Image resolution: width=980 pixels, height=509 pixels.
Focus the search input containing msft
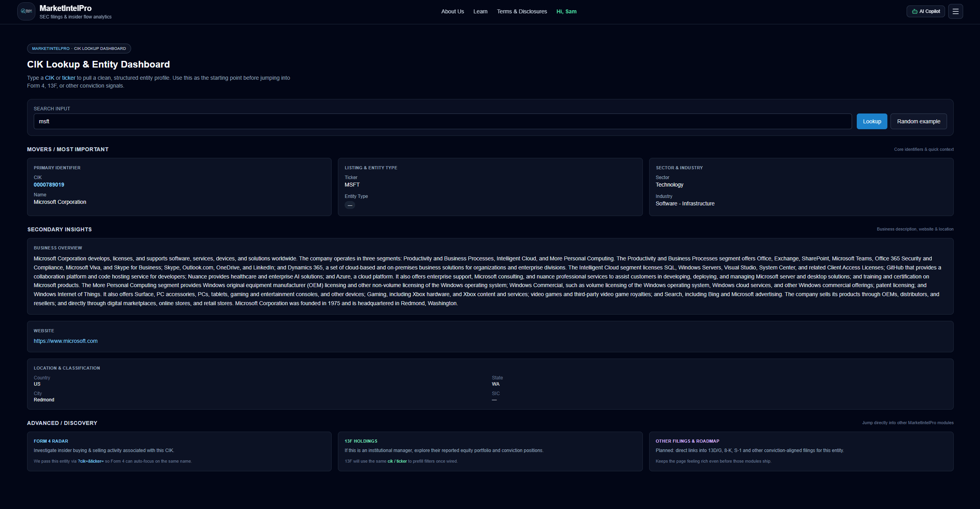click(x=442, y=121)
